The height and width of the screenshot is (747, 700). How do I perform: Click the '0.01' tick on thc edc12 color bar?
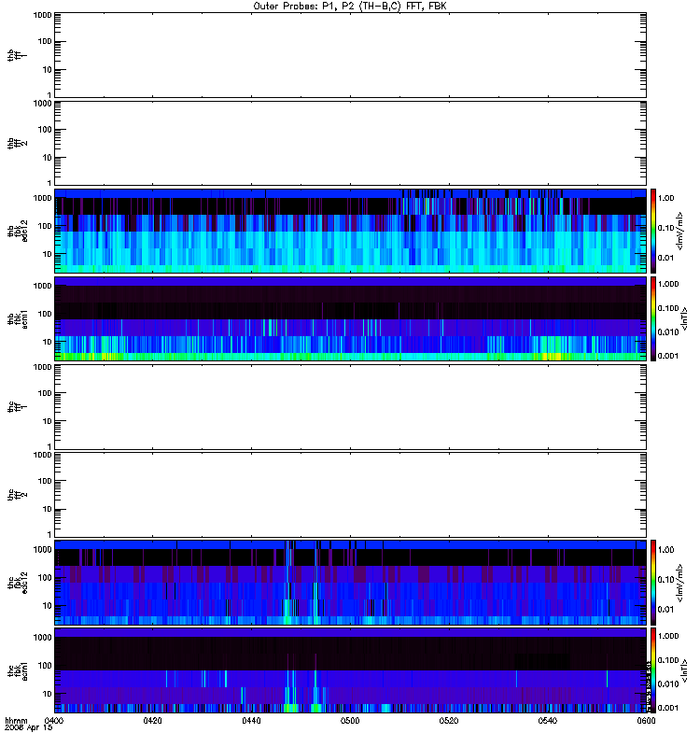666,610
